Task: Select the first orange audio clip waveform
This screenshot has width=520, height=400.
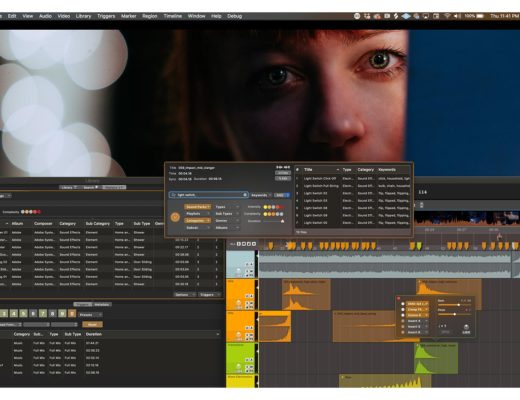Action: [x=306, y=295]
